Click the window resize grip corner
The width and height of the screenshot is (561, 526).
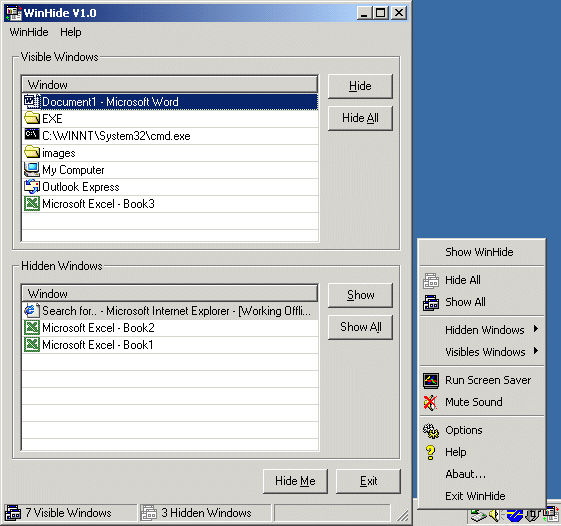tap(403, 515)
